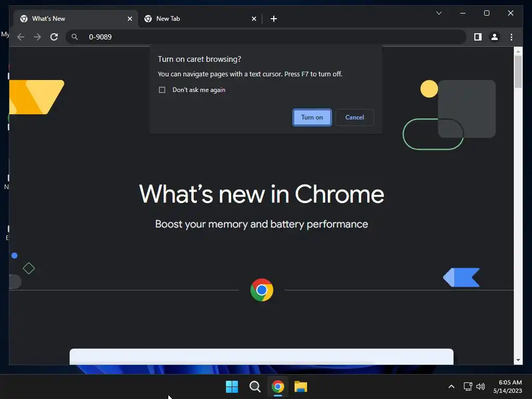Image resolution: width=532 pixels, height=399 pixels.
Task: Close the Chrome window
Action: (510, 13)
